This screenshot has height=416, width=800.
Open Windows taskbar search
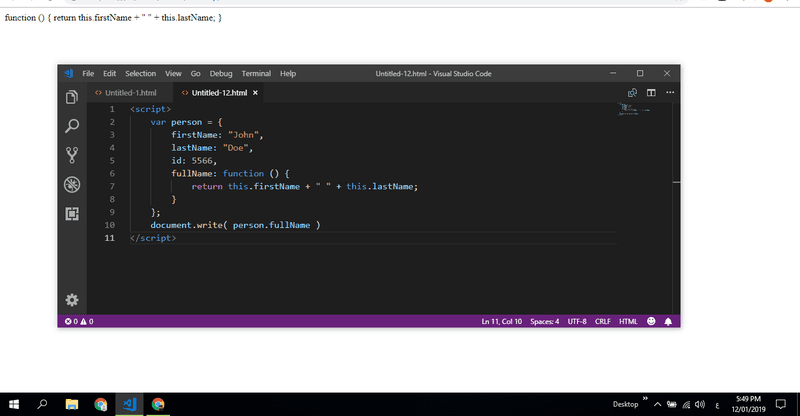pos(42,404)
